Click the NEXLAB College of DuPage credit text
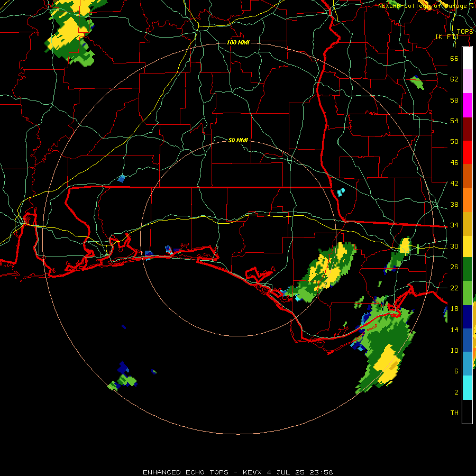The width and height of the screenshot is (476, 476). coord(426,6)
